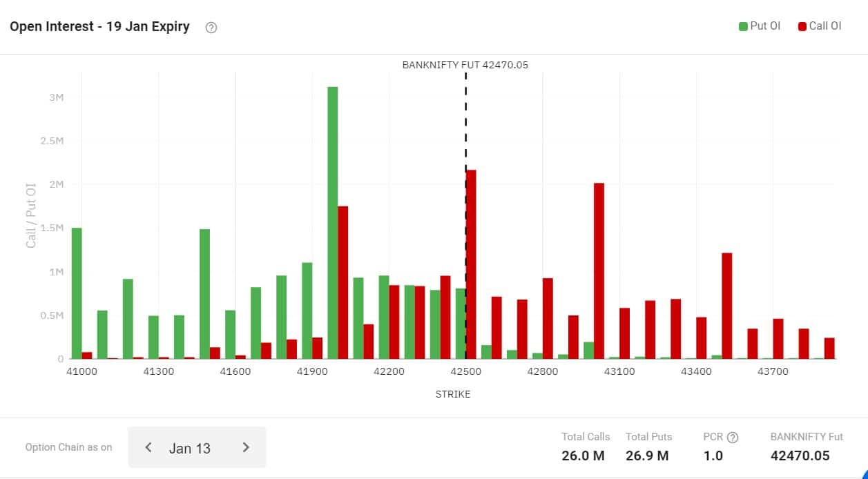Screen dimensions: 868x479
Task: Click the 42200 strike axis label
Action: 389,371
